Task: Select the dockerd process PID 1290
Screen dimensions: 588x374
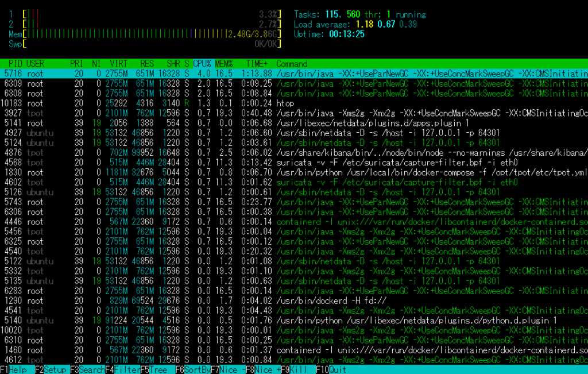Action: coord(294,301)
